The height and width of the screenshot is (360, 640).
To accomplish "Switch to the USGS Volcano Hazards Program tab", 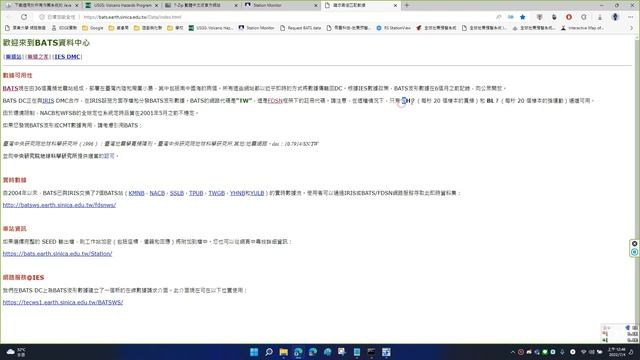I will (x=122, y=5).
